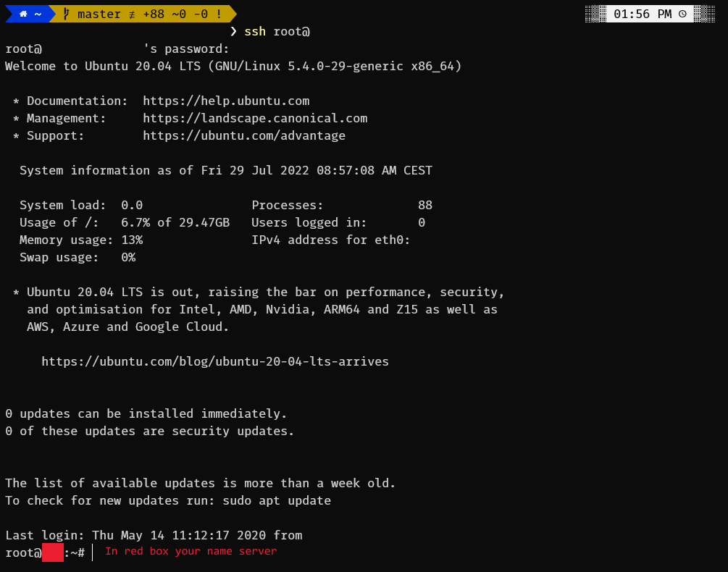The width and height of the screenshot is (728, 572).
Task: Click the exclamation mark in git status segment
Action: 219,14
